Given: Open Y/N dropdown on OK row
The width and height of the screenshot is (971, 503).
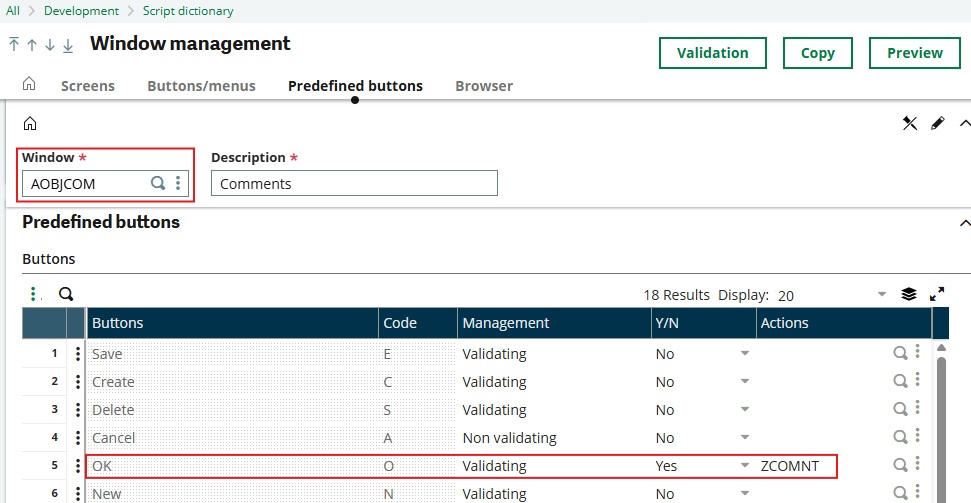Looking at the screenshot, I should [744, 466].
